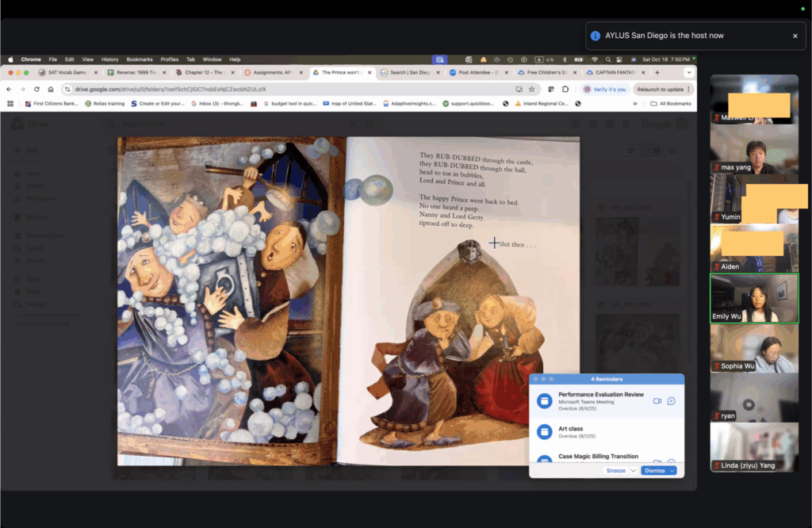Open the tab search dropdown
The width and height of the screenshot is (812, 528).
(x=688, y=72)
